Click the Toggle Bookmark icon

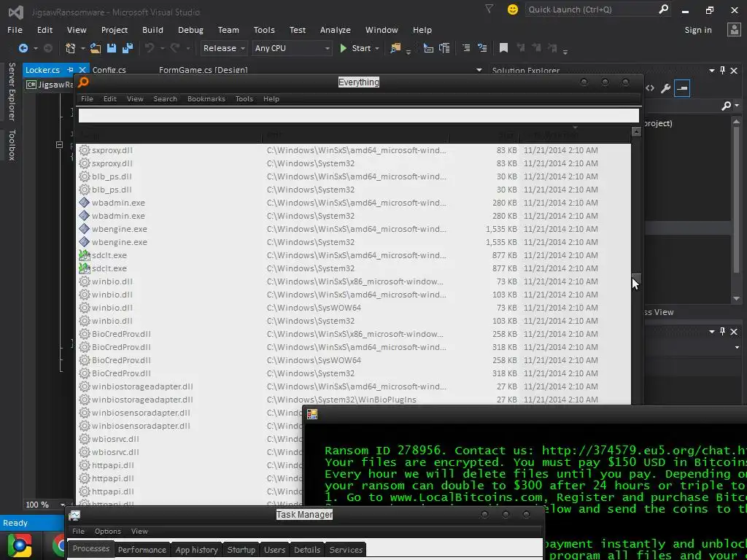click(x=503, y=48)
